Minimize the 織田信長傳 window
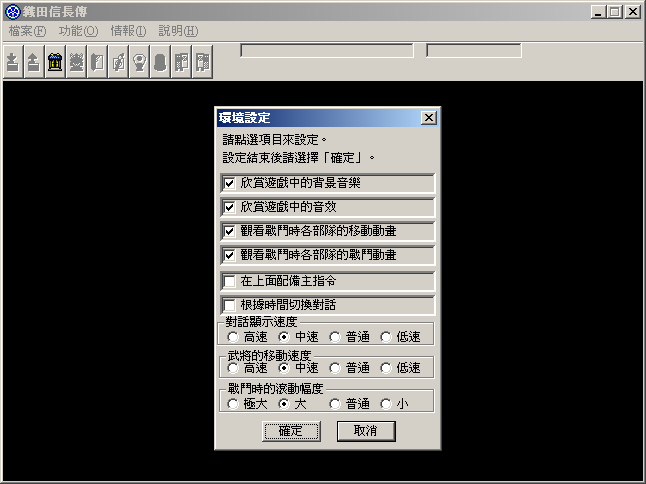Screen dimensions: 646x484 tap(599, 12)
